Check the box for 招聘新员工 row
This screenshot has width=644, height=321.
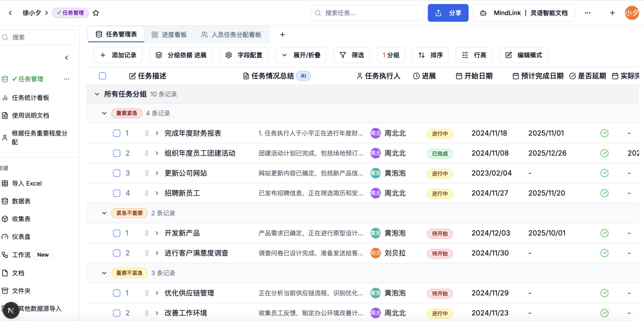click(x=117, y=193)
